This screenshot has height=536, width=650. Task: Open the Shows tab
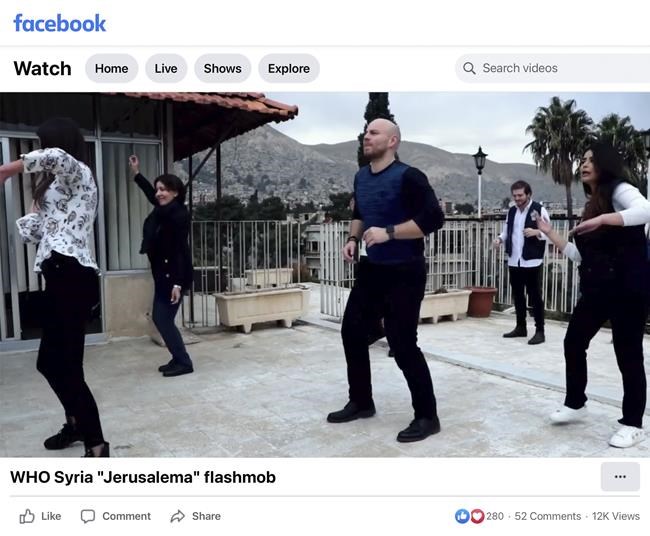[223, 68]
